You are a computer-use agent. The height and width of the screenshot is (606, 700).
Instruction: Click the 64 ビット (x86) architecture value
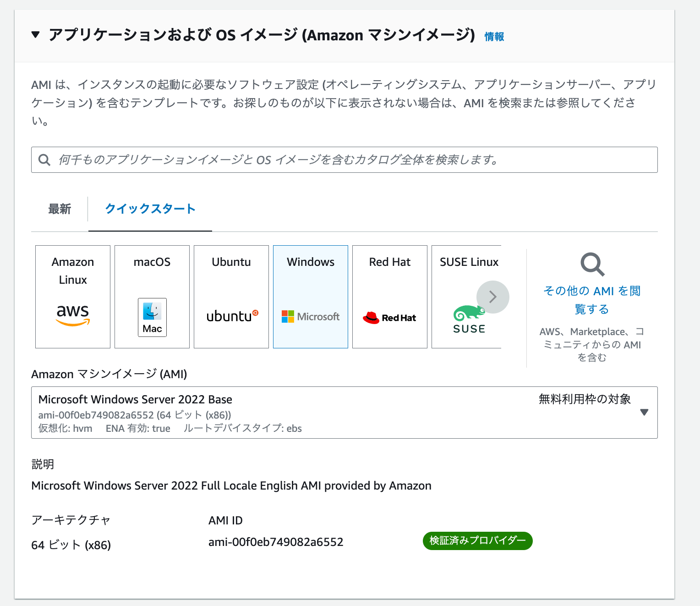(x=71, y=545)
